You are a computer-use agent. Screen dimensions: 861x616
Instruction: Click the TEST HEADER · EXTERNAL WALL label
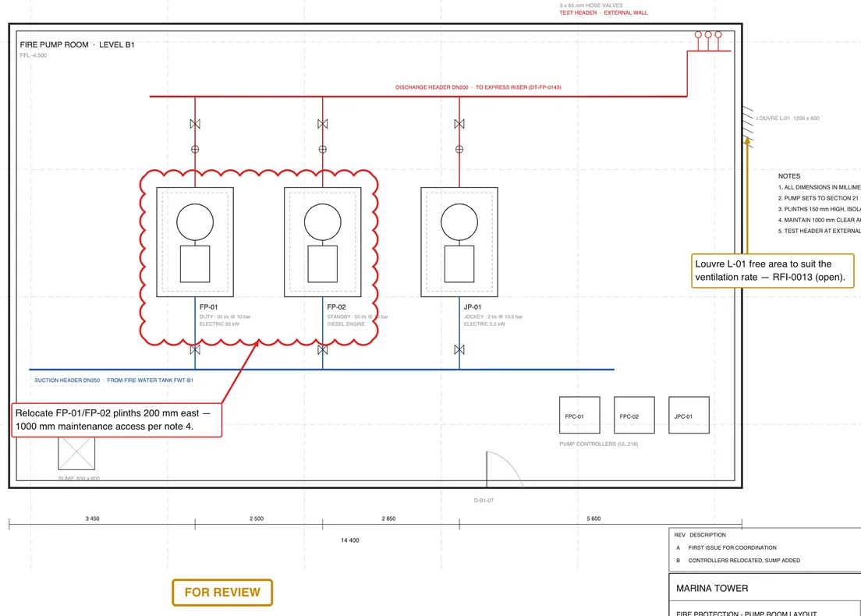pos(604,12)
